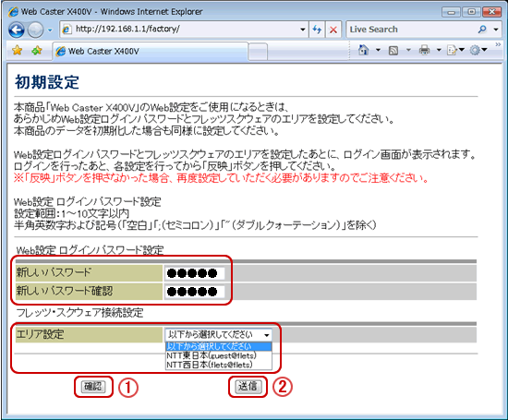Click the 設定範囲:1～10文字以内 text
The width and height of the screenshot is (508, 420).
coord(72,213)
